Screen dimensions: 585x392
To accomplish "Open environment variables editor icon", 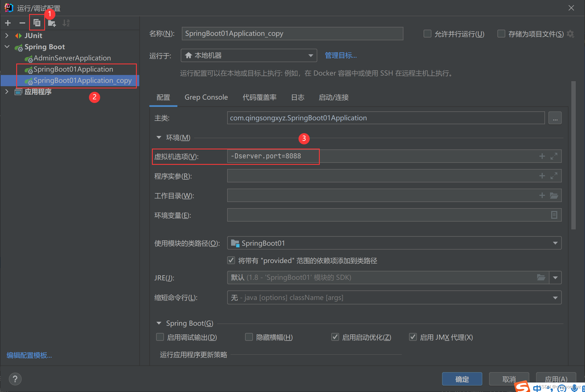I will (554, 215).
